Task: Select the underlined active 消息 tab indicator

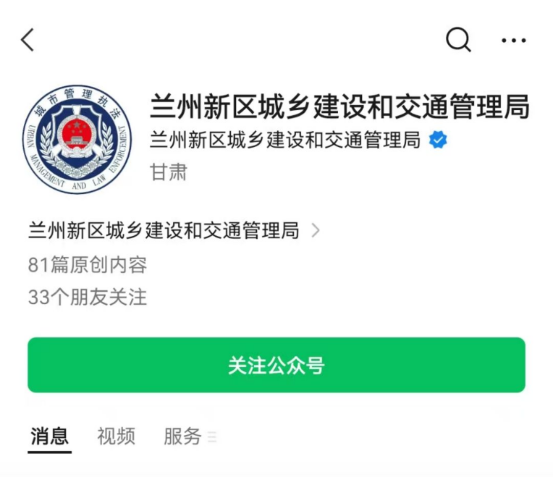Action: point(50,452)
